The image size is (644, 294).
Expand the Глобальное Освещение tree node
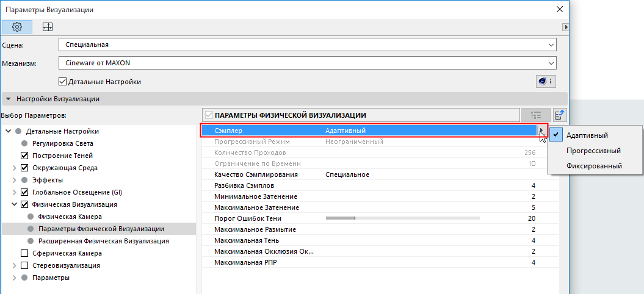[15, 192]
